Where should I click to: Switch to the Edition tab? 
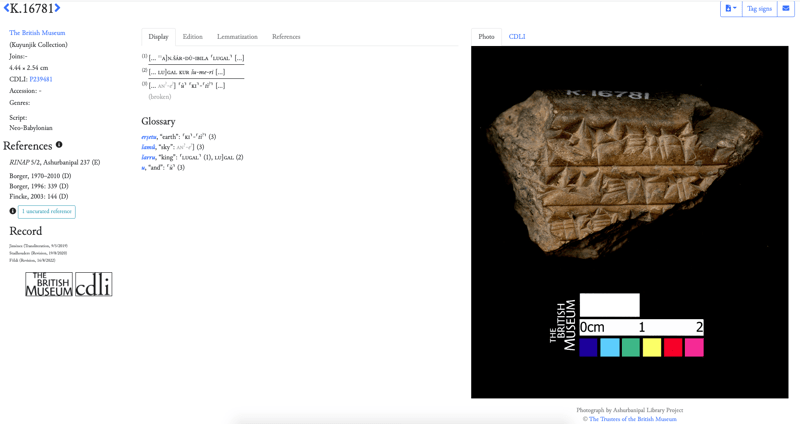pos(192,37)
